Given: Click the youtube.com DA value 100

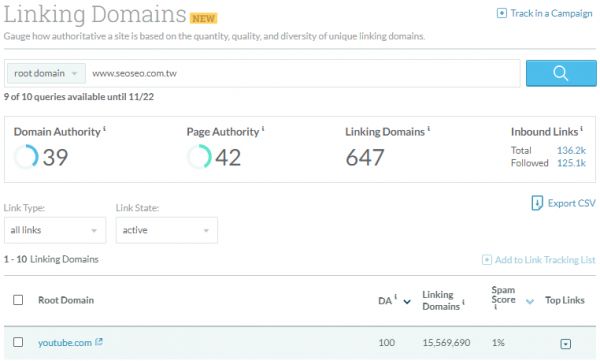Looking at the screenshot, I should click(x=386, y=343).
